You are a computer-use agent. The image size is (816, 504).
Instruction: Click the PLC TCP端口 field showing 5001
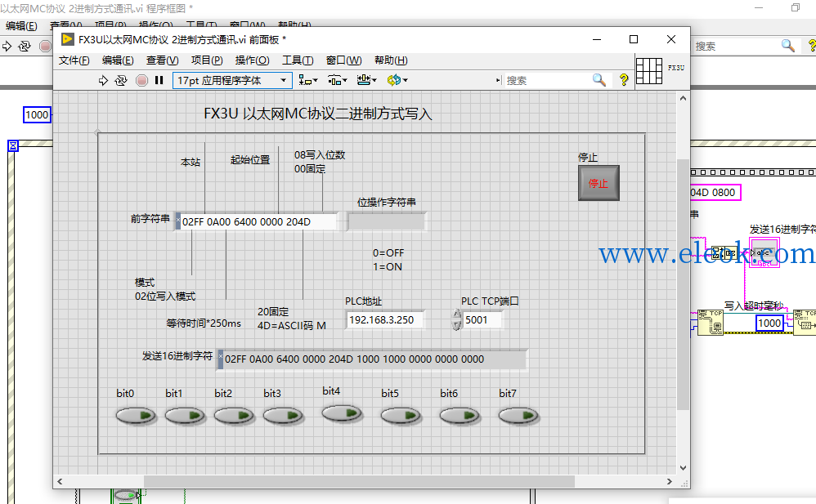point(482,320)
